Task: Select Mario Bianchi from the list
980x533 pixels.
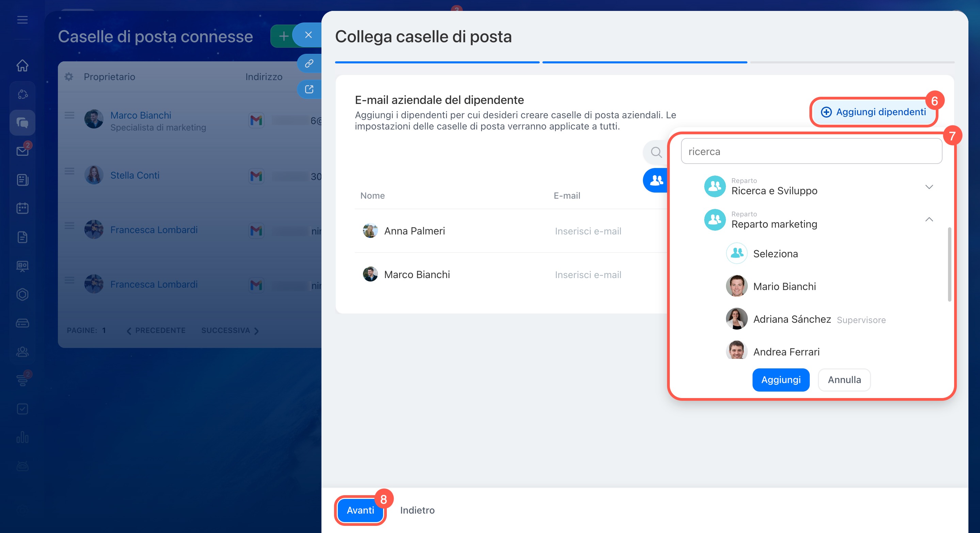Action: coord(784,286)
